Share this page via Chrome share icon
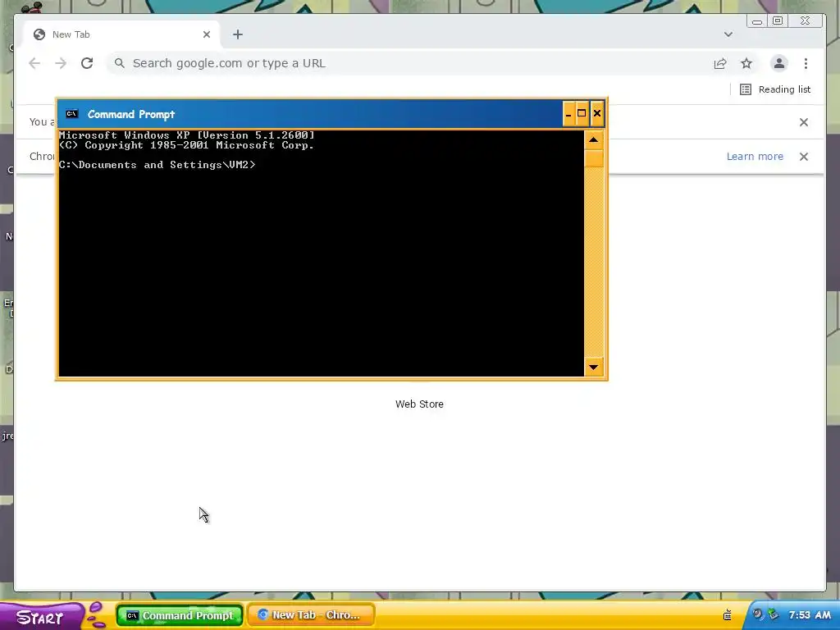 [x=720, y=63]
